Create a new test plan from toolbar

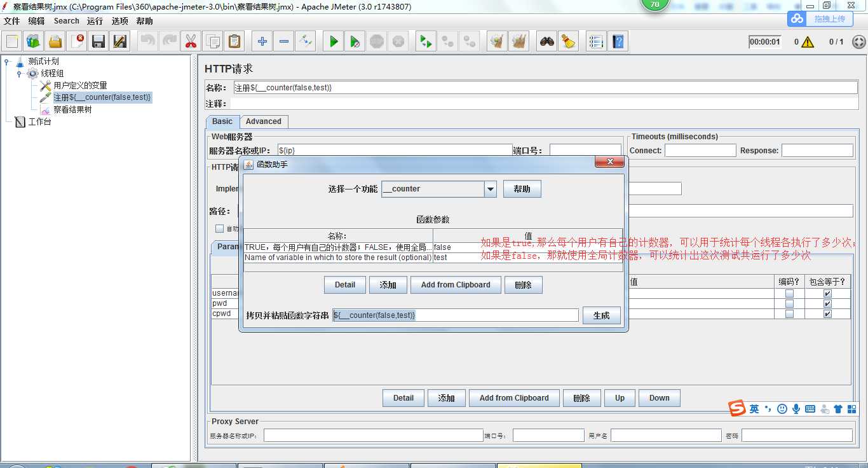tap(12, 42)
